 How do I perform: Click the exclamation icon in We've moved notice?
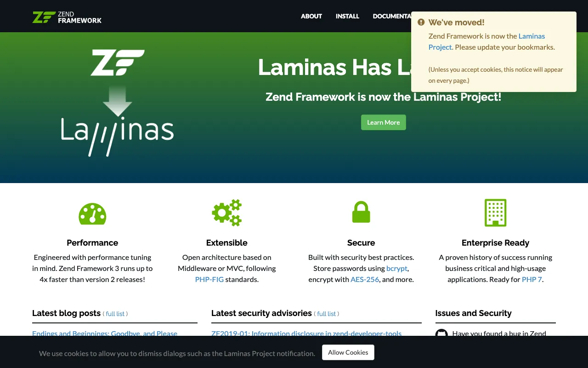pyautogui.click(x=421, y=22)
